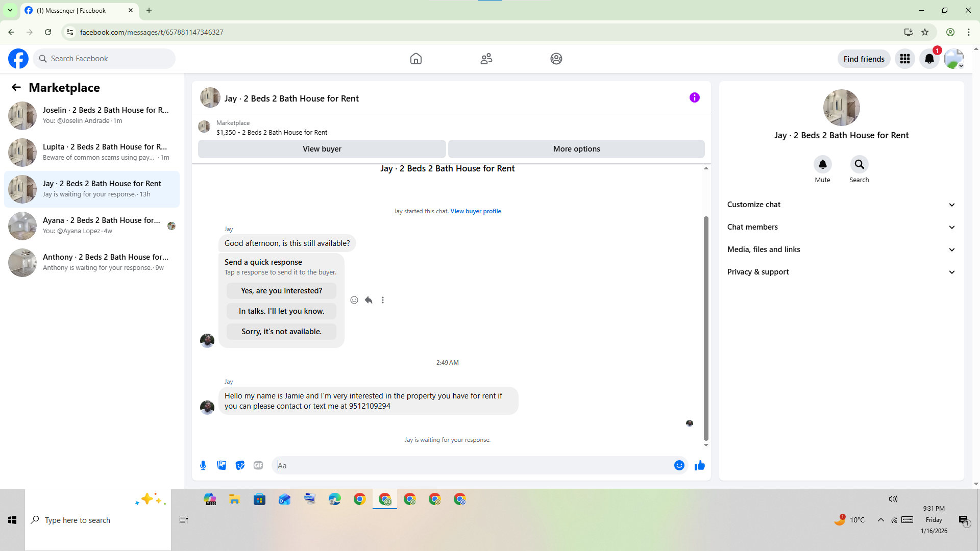
Task: Click the voice clip microphone icon
Action: pos(203,465)
